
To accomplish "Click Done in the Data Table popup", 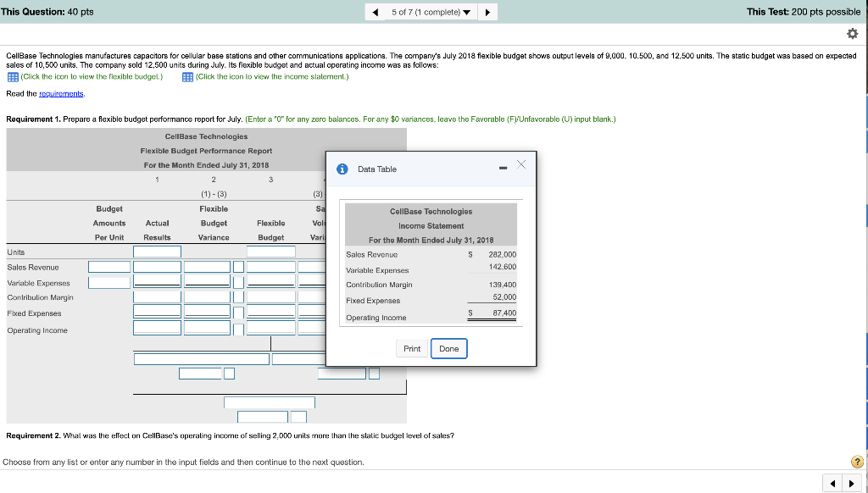I will click(449, 349).
